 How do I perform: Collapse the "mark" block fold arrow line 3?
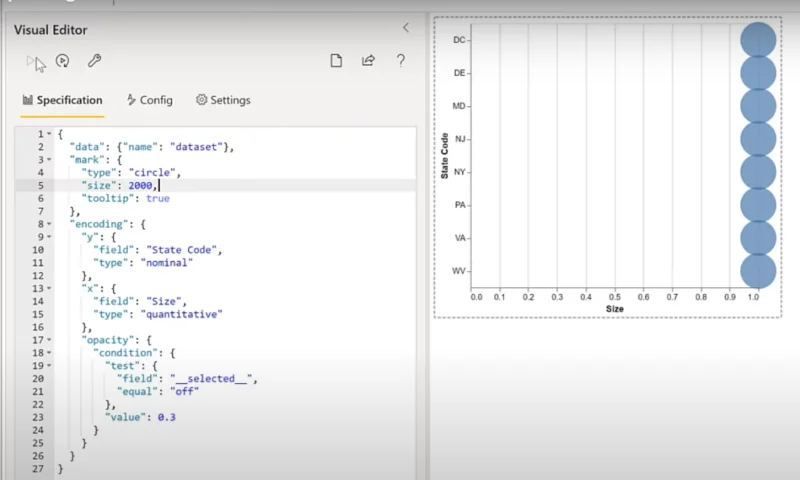pos(49,160)
